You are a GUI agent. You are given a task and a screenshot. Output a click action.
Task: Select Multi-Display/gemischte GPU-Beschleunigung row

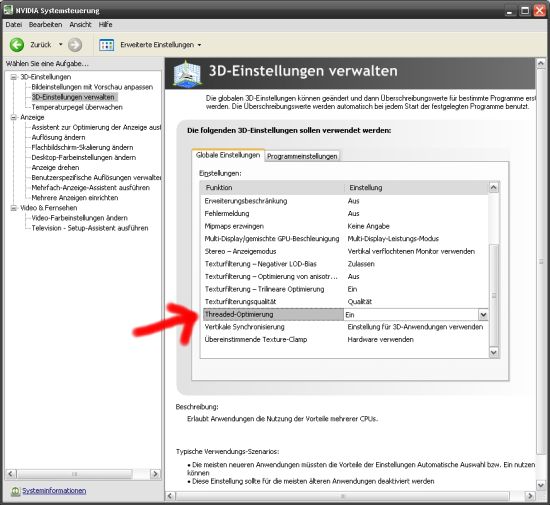[x=345, y=239]
